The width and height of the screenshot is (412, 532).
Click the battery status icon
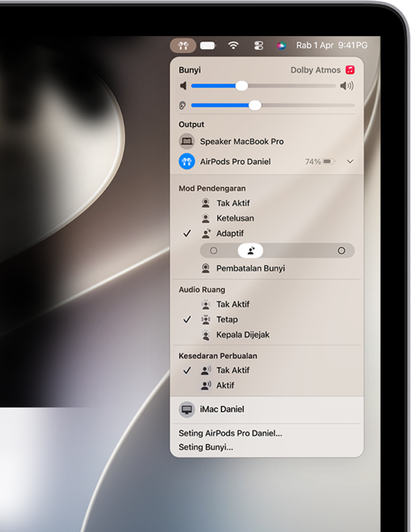click(x=208, y=45)
